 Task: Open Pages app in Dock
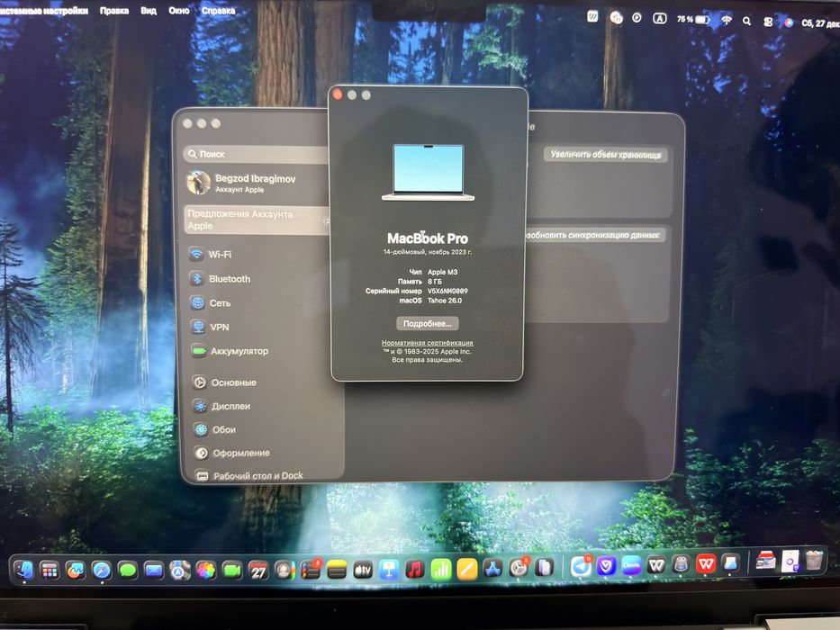[467, 569]
